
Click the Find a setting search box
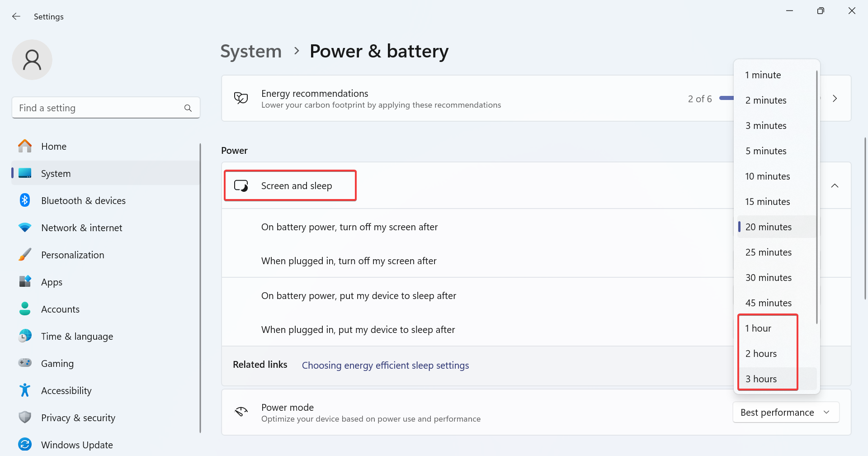(x=106, y=108)
